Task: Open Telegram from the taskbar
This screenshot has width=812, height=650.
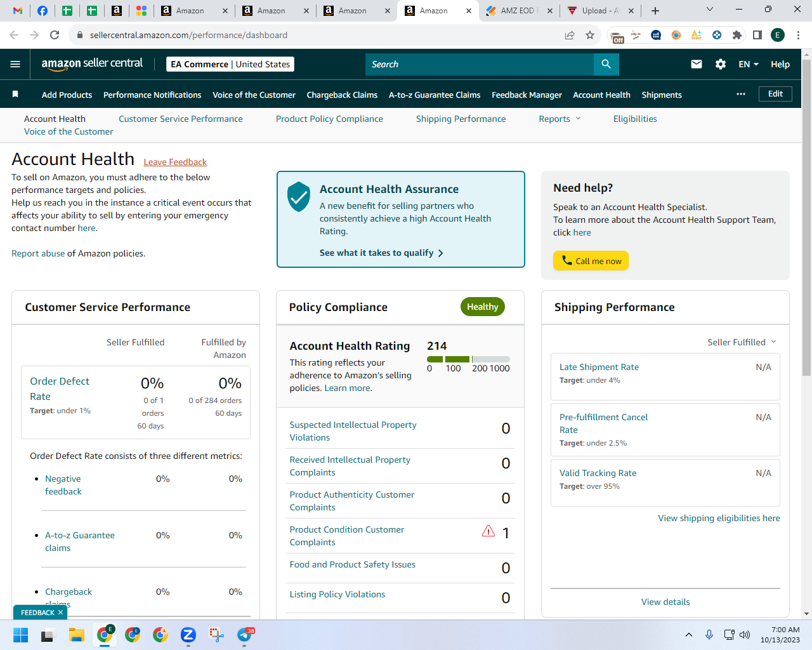Action: 245,635
